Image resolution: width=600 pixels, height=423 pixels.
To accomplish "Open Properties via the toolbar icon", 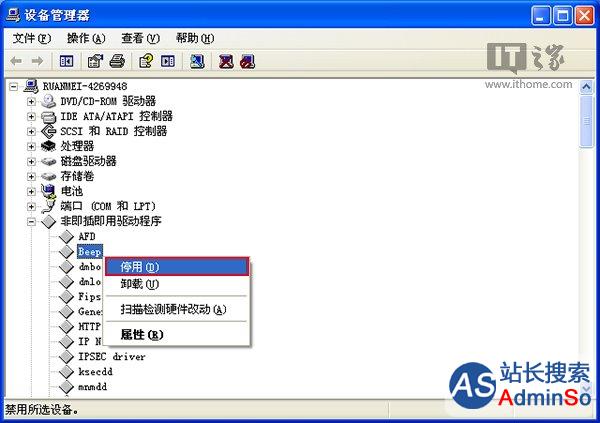I will (x=95, y=61).
